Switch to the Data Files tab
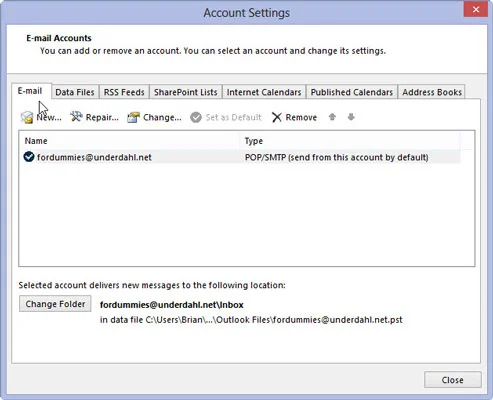This screenshot has height=400, width=493. (x=75, y=92)
